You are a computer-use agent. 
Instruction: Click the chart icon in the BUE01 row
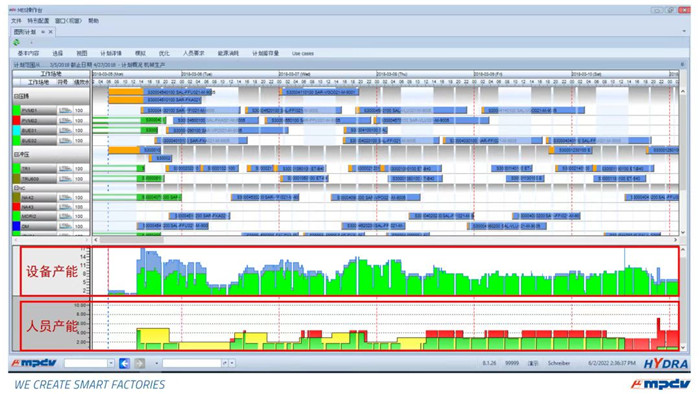65,130
